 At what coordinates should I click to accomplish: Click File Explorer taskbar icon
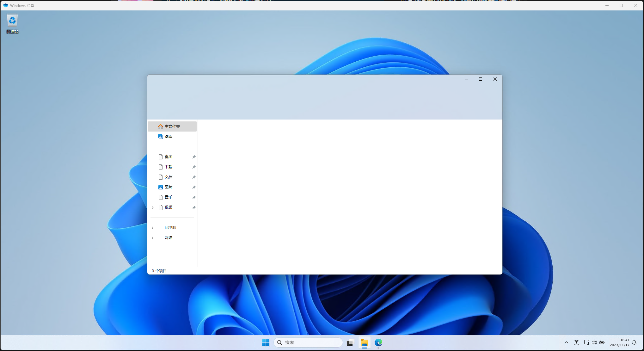point(364,342)
